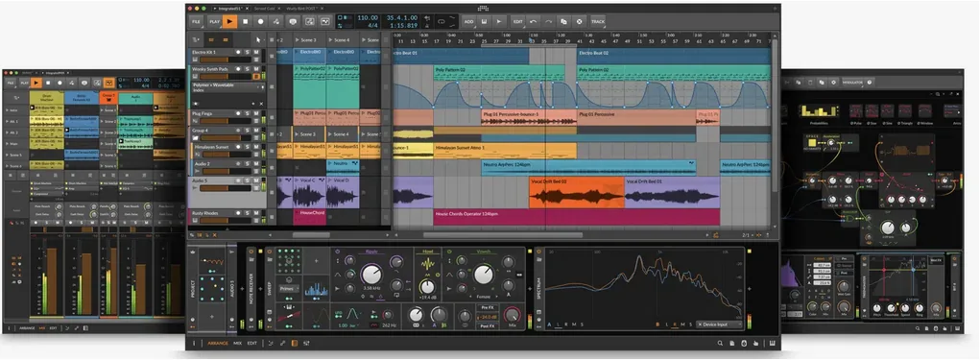Click the info 'i' icon in footer
Image resolution: width=980 pixels, height=360 pixels.
pos(194,343)
